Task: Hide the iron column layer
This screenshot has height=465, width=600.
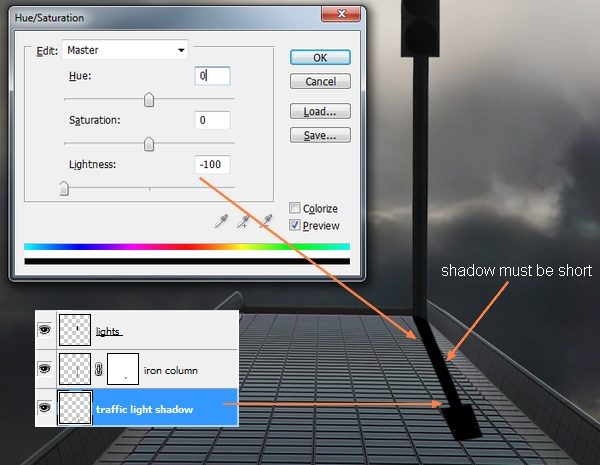Action: pyautogui.click(x=45, y=369)
